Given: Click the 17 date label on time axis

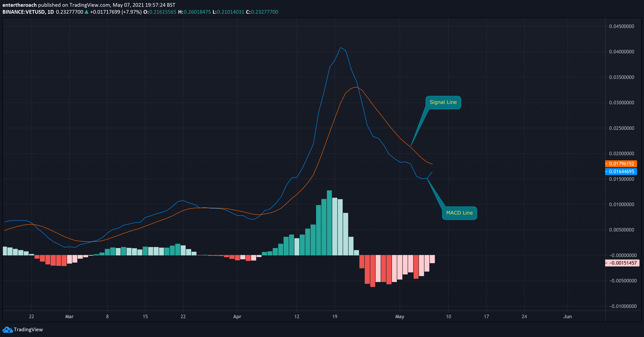Looking at the screenshot, I should (x=486, y=317).
